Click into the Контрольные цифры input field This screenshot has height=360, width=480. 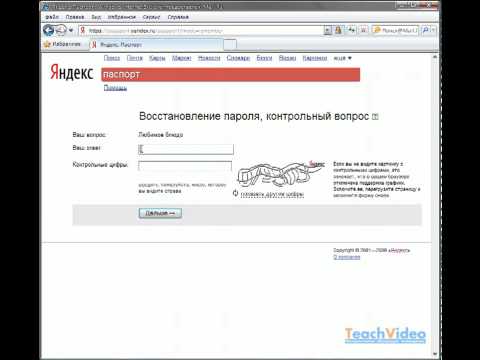point(185,166)
